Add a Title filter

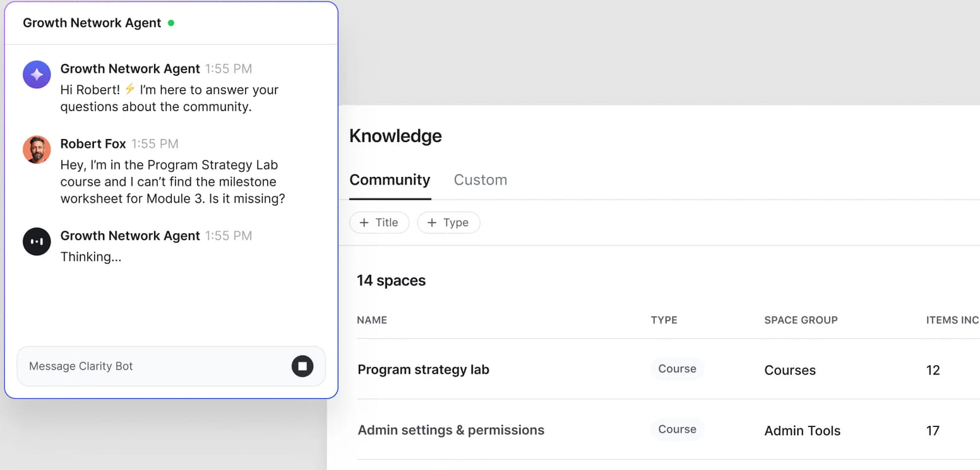point(379,222)
